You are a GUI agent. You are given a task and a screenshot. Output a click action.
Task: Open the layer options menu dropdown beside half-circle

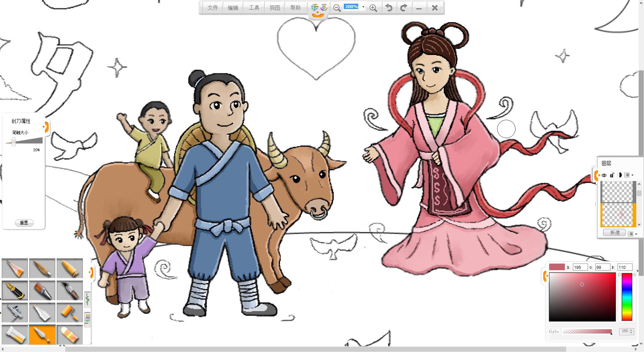[629, 175]
